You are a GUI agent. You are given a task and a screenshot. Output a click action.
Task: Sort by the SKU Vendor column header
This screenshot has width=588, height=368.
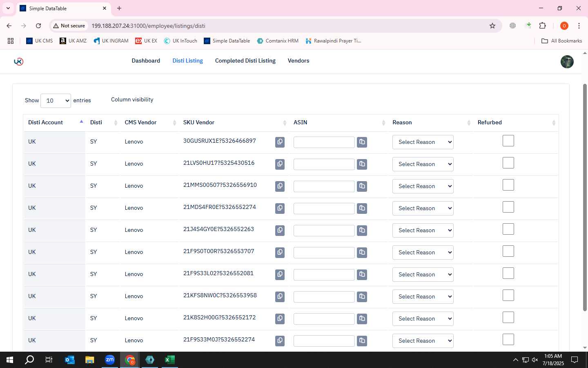click(234, 122)
